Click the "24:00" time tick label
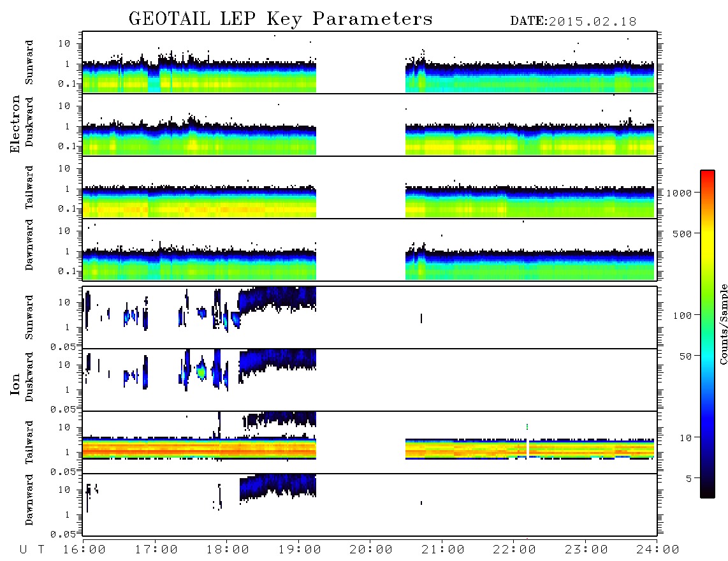This screenshot has height=561, width=728. (658, 550)
